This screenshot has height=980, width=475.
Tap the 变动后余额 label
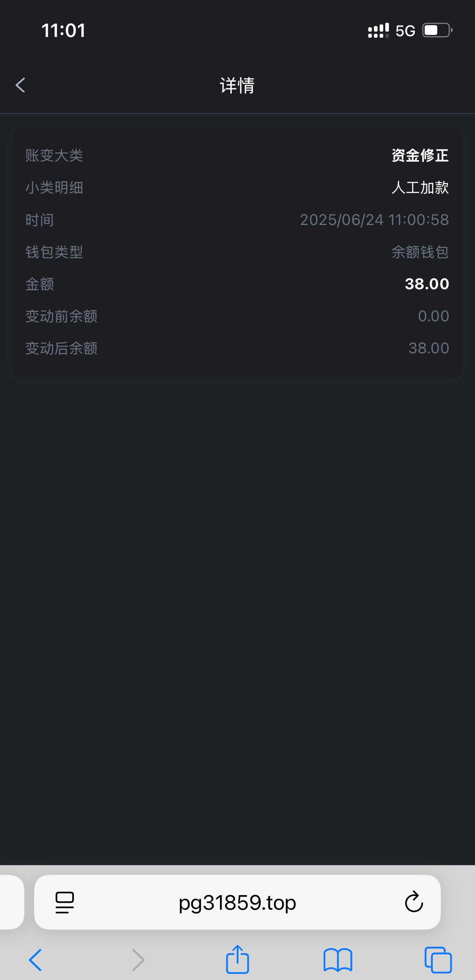tap(61, 348)
